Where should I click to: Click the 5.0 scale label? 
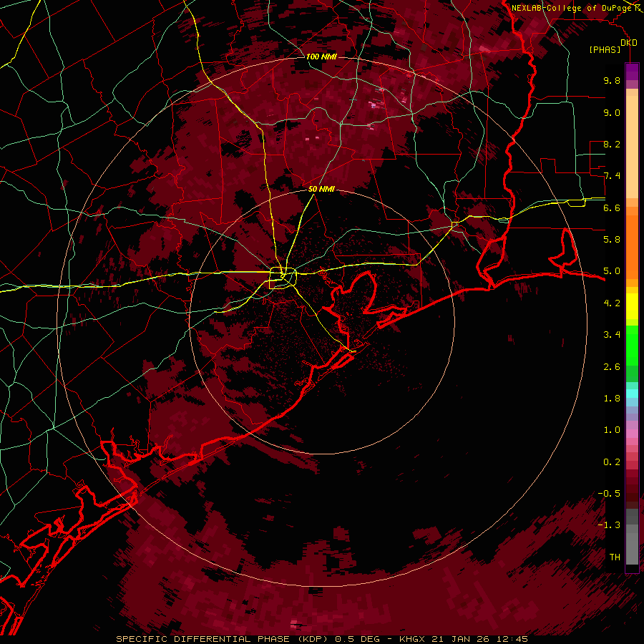612,271
